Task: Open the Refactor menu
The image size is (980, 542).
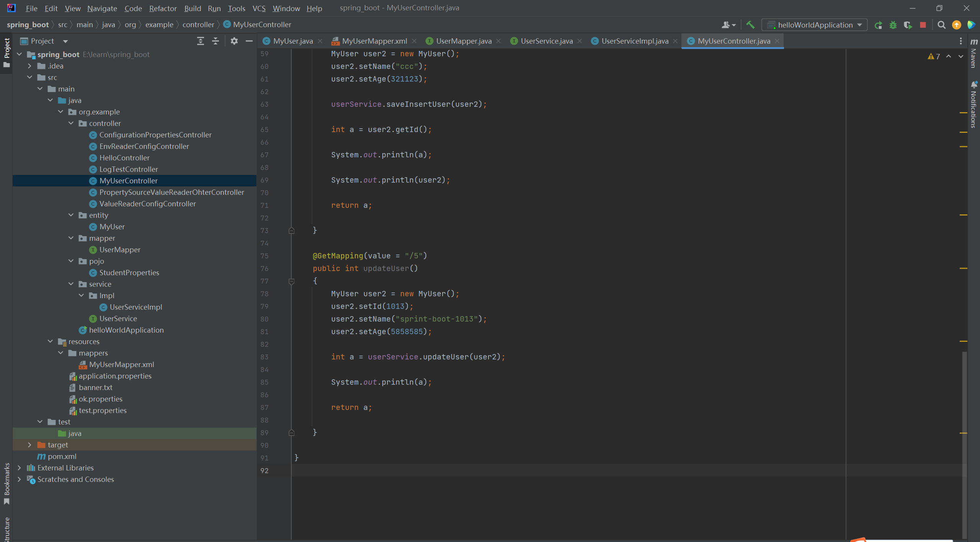Action: coord(163,8)
